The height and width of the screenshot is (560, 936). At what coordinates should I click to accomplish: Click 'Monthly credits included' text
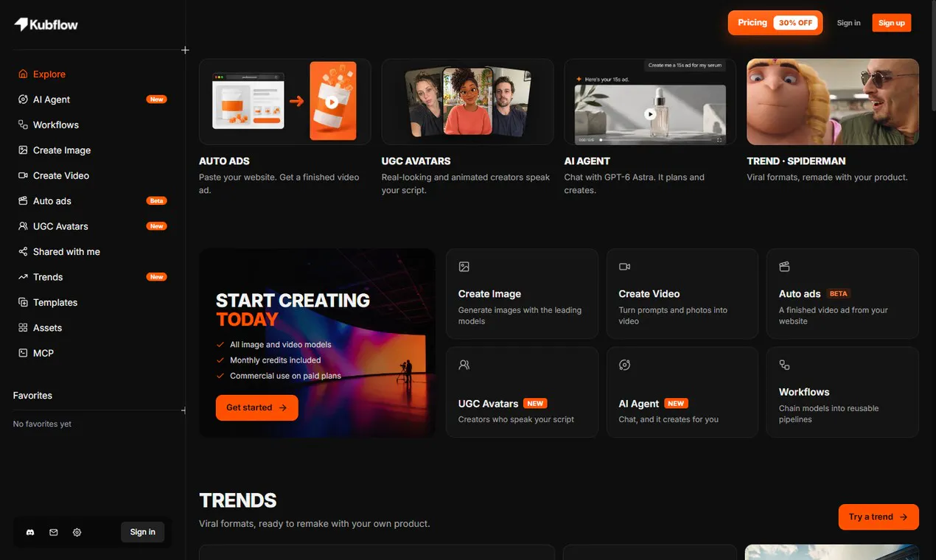pos(275,360)
